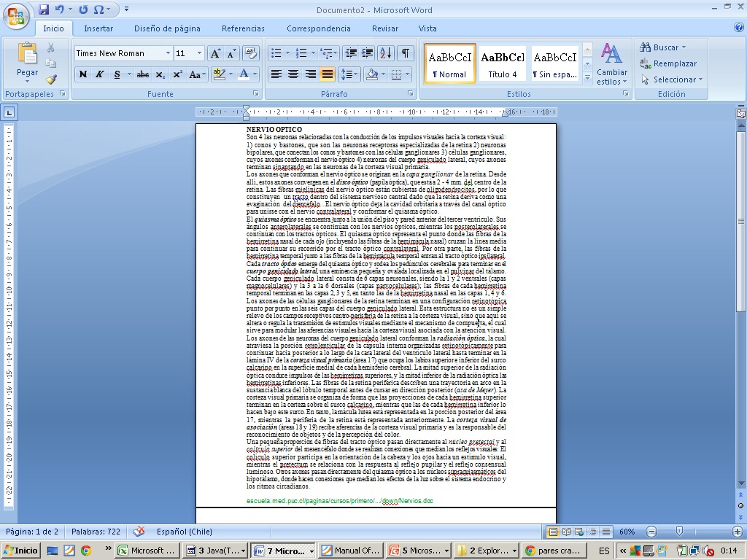Apply the Título 4 style
This screenshot has height=560, width=747.
pyautogui.click(x=503, y=63)
